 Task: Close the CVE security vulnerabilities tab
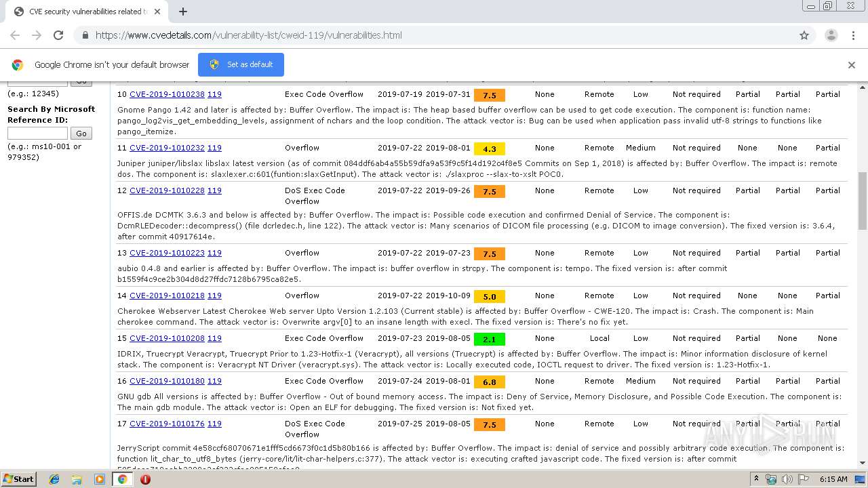pos(157,12)
